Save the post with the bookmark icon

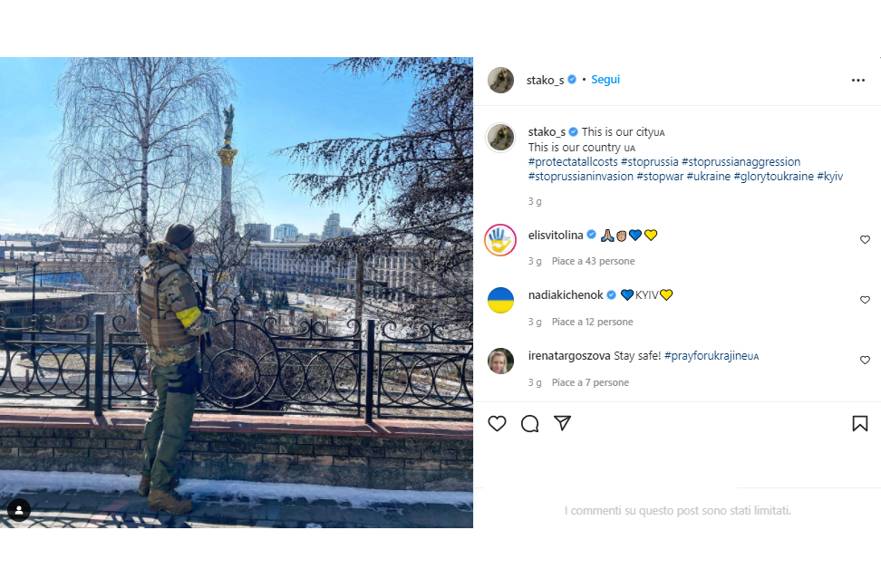coord(859,423)
